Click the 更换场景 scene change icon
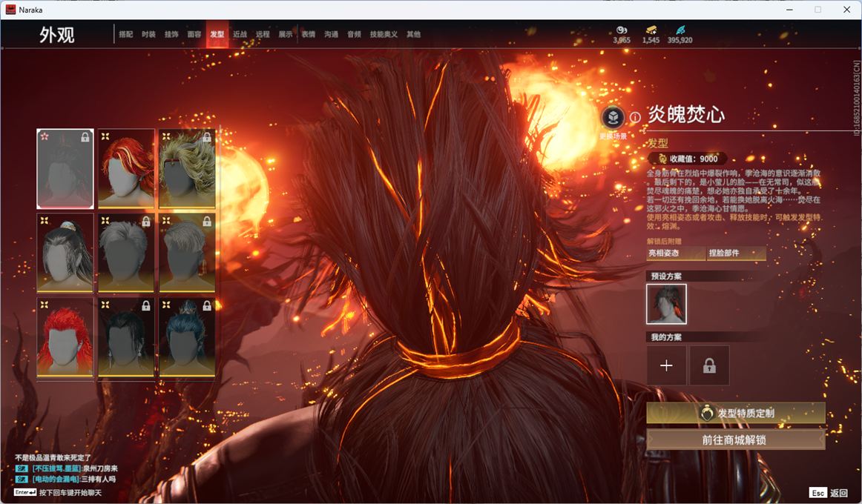 613,118
